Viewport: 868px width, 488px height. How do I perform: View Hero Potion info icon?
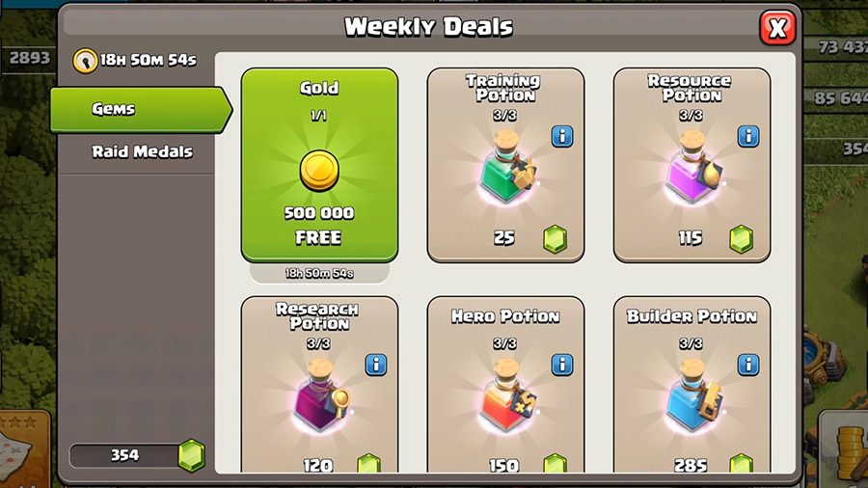pos(562,365)
